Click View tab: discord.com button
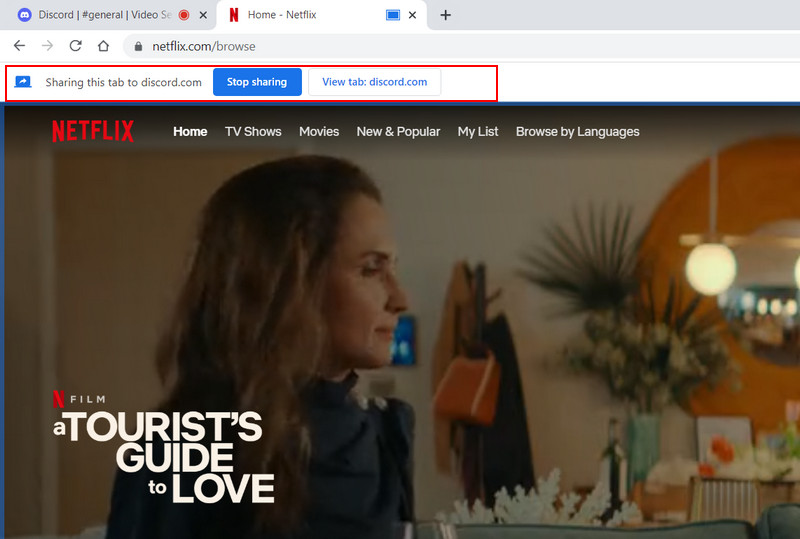The height and width of the screenshot is (539, 800). click(x=374, y=82)
